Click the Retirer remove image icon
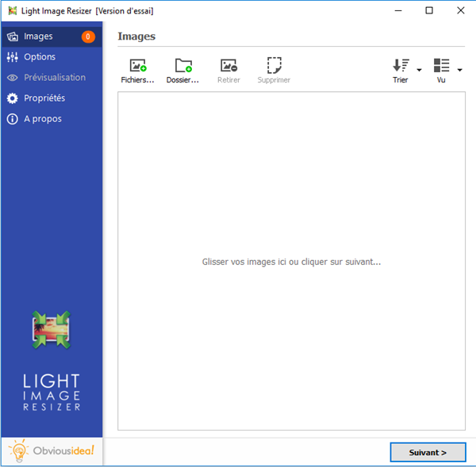Screen dimensions: 476x467 tap(228, 66)
